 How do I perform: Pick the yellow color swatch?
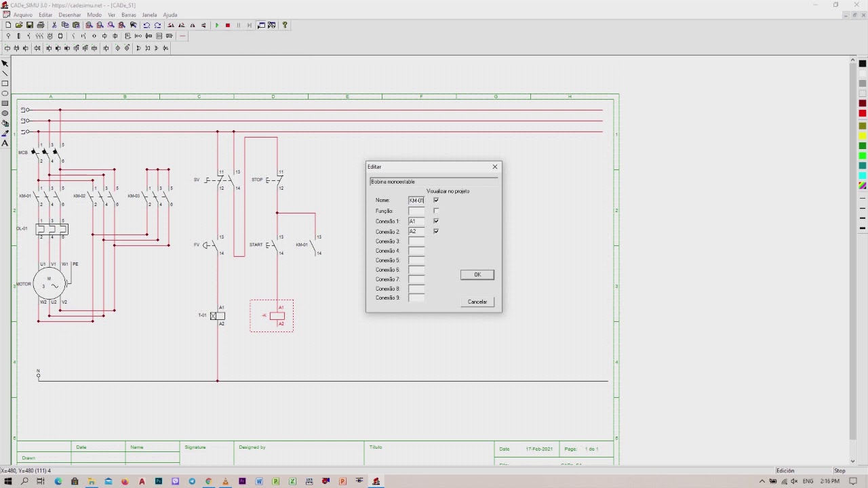[x=863, y=136]
